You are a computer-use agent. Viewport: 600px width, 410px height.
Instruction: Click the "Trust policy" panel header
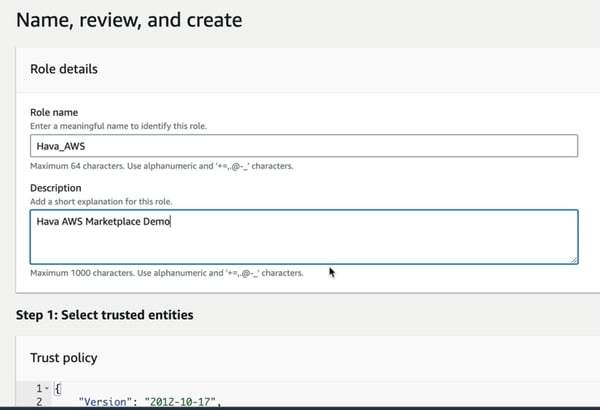tap(64, 357)
